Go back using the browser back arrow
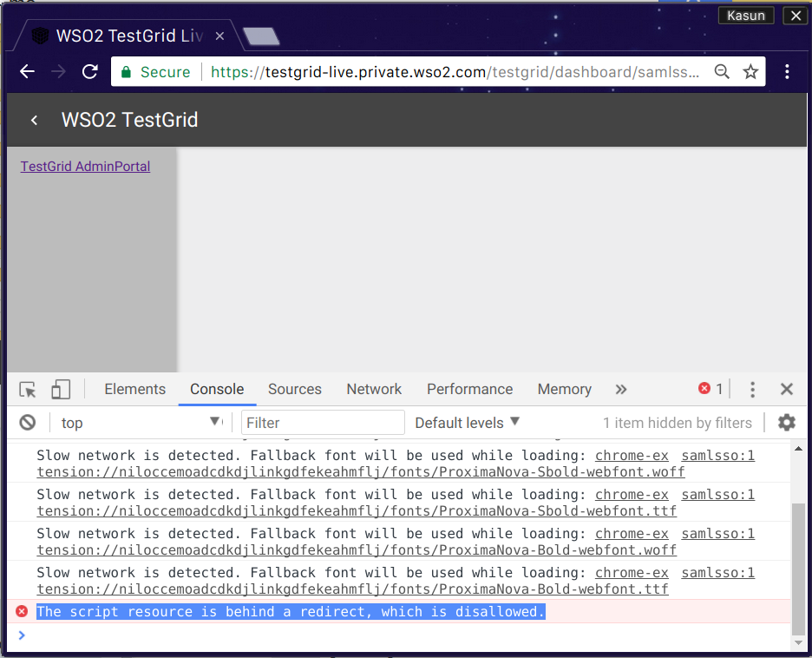 [27, 71]
